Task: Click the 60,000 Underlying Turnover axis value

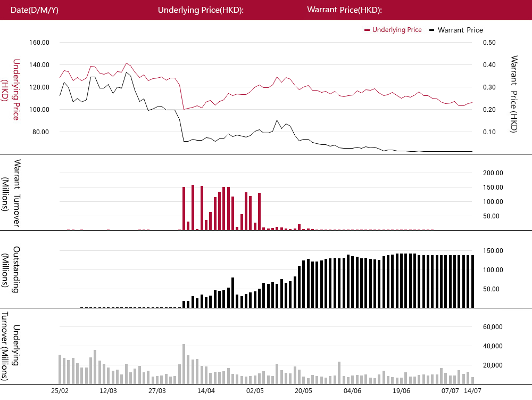Action: click(x=493, y=327)
